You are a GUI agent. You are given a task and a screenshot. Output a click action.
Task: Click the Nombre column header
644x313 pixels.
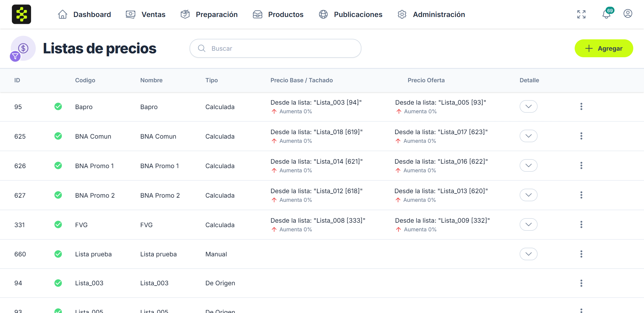pyautogui.click(x=151, y=80)
